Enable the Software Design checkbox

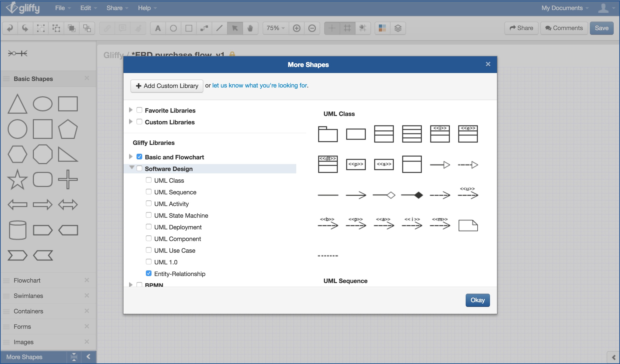click(x=140, y=168)
